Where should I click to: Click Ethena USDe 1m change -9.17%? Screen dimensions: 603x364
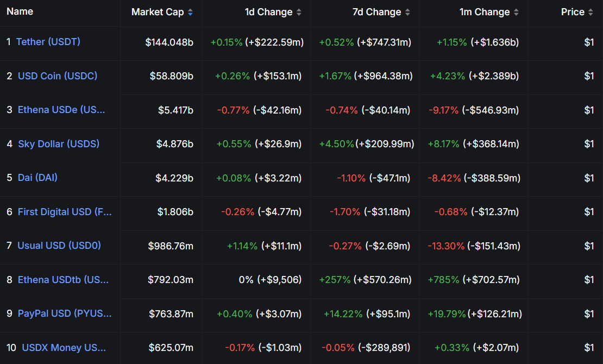coord(444,110)
